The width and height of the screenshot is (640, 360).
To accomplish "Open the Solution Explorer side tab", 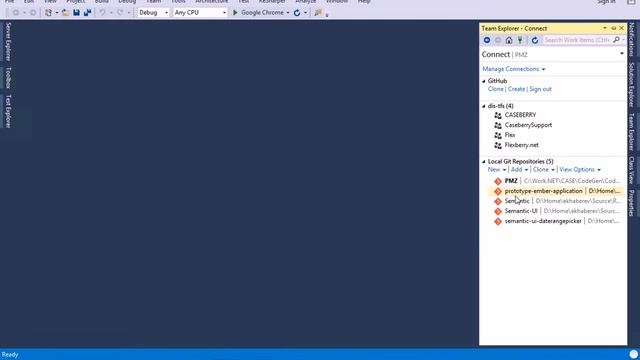I will tap(631, 84).
